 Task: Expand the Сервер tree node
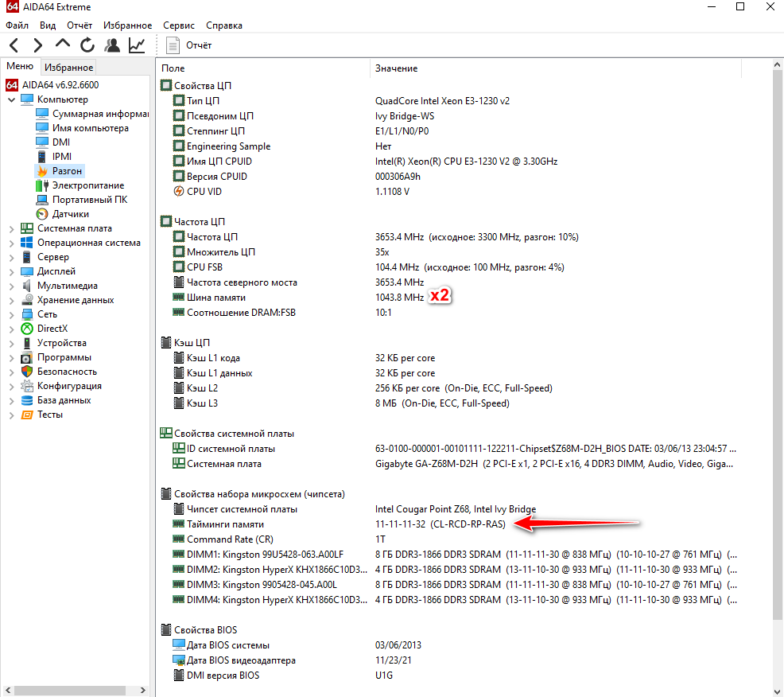pyautogui.click(x=11, y=258)
